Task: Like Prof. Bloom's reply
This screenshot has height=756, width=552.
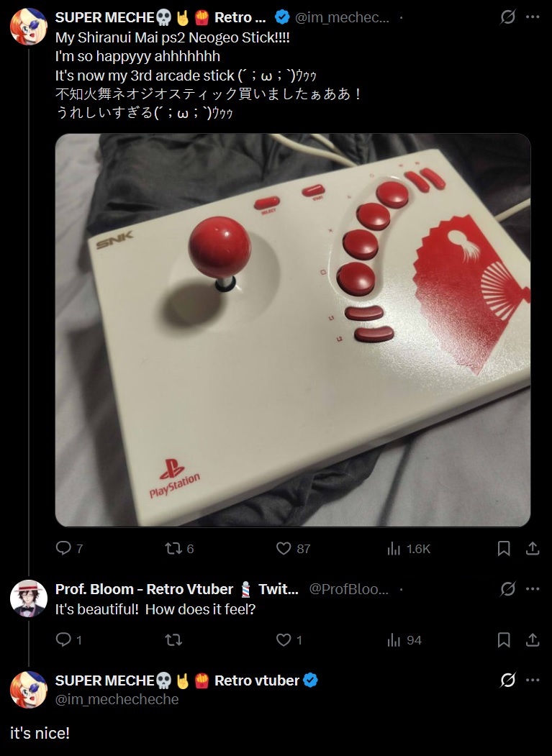Action: pyautogui.click(x=289, y=639)
